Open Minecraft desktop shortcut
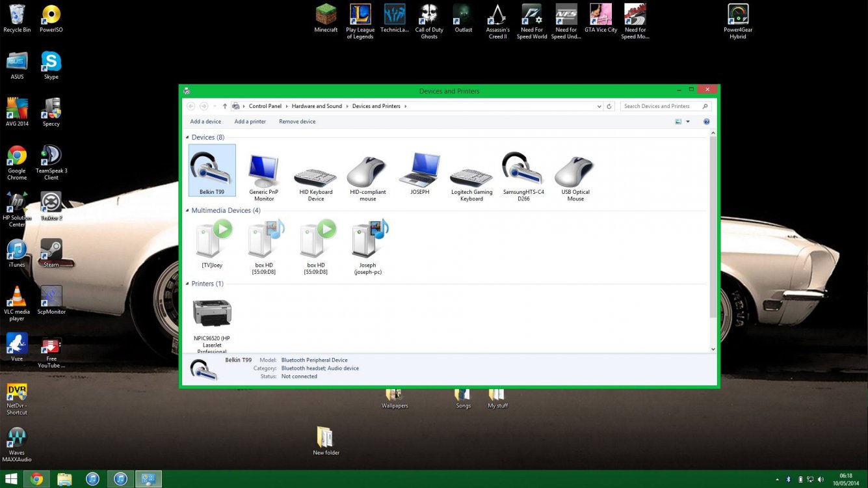Image resolution: width=868 pixels, height=488 pixels. click(x=326, y=18)
